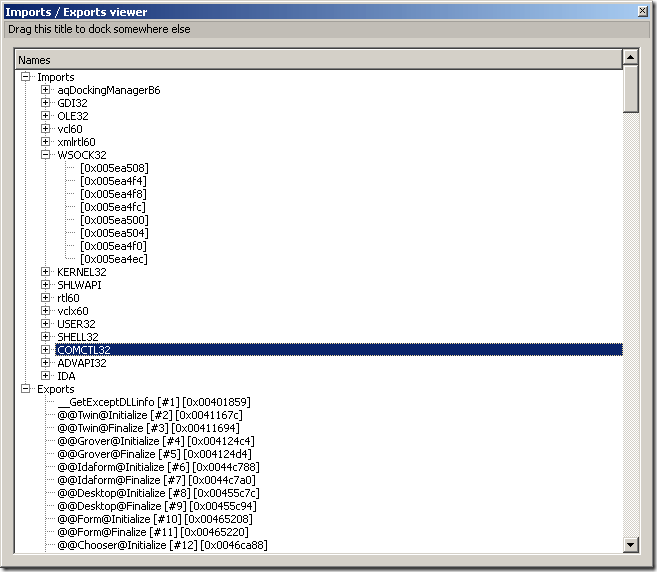Click the scrollbar up arrow
This screenshot has width=657, height=572.
coord(630,60)
